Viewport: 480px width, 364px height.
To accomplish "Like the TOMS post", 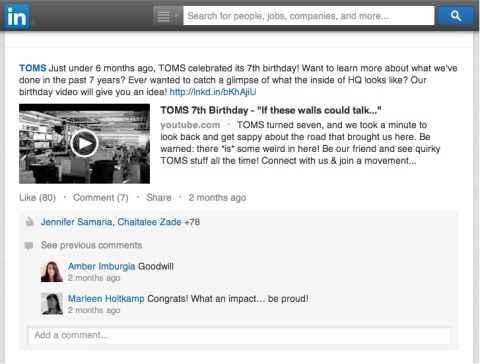I will (x=37, y=198).
